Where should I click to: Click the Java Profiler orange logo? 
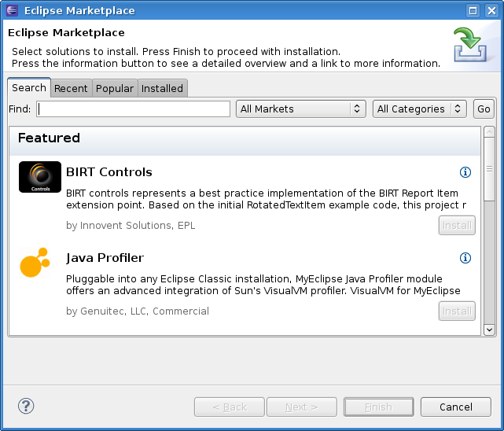35,263
